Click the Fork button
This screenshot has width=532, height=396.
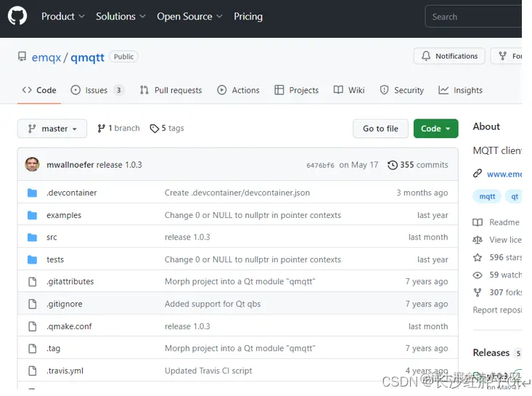click(x=506, y=56)
